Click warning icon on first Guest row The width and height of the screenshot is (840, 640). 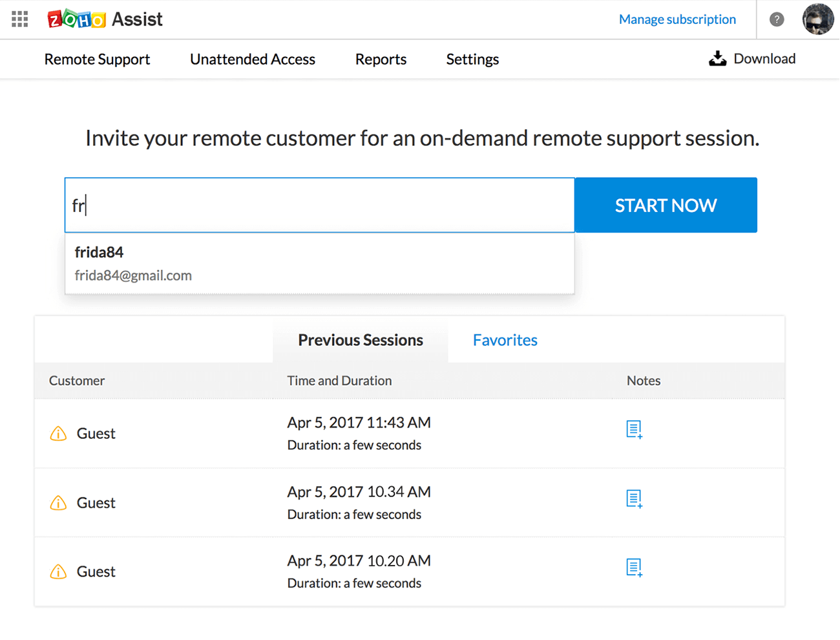tap(58, 434)
